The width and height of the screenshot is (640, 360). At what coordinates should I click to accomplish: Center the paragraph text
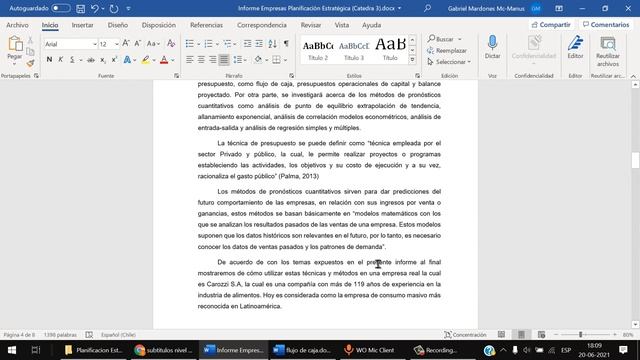(x=201, y=60)
